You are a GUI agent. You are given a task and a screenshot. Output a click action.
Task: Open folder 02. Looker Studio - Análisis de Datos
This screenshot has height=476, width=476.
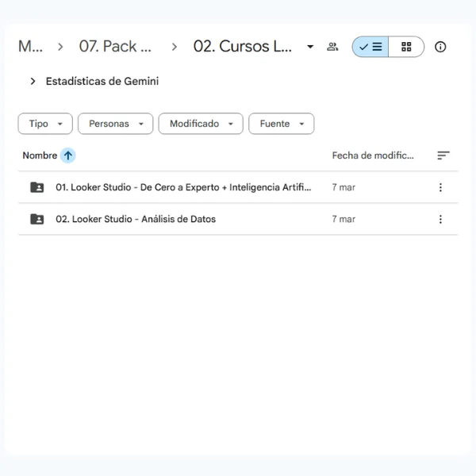pyautogui.click(x=136, y=219)
